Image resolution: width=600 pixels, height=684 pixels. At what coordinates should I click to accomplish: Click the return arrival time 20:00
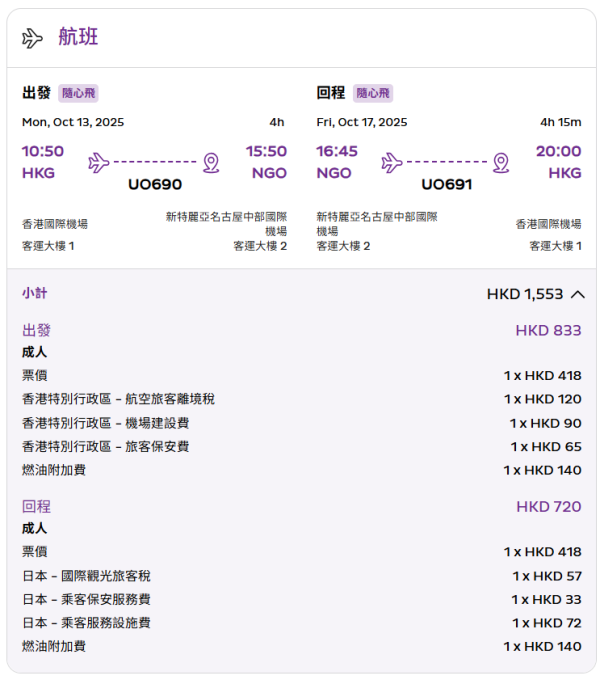pos(559,151)
